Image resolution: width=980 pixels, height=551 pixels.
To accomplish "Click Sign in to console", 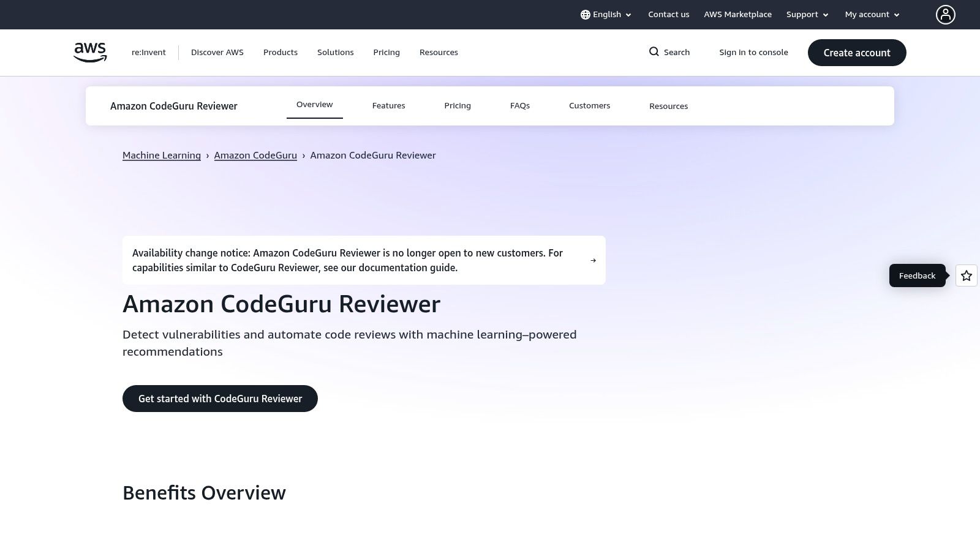I will (753, 52).
